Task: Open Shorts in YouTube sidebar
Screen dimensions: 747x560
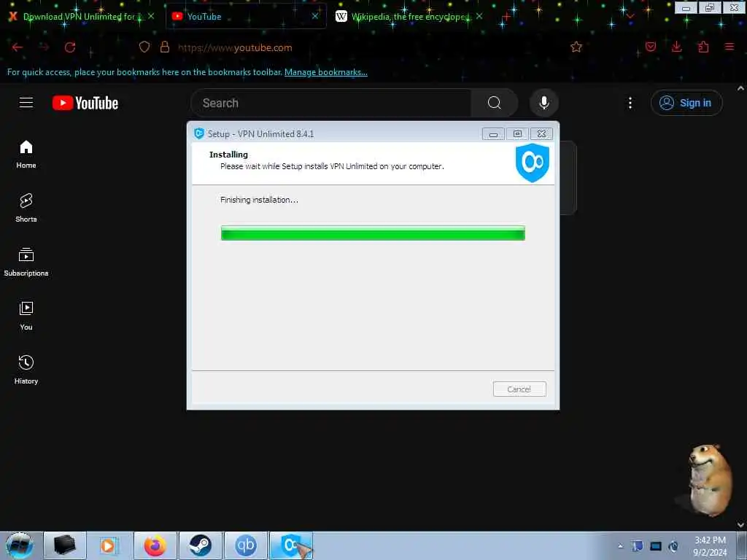Action: point(26,208)
